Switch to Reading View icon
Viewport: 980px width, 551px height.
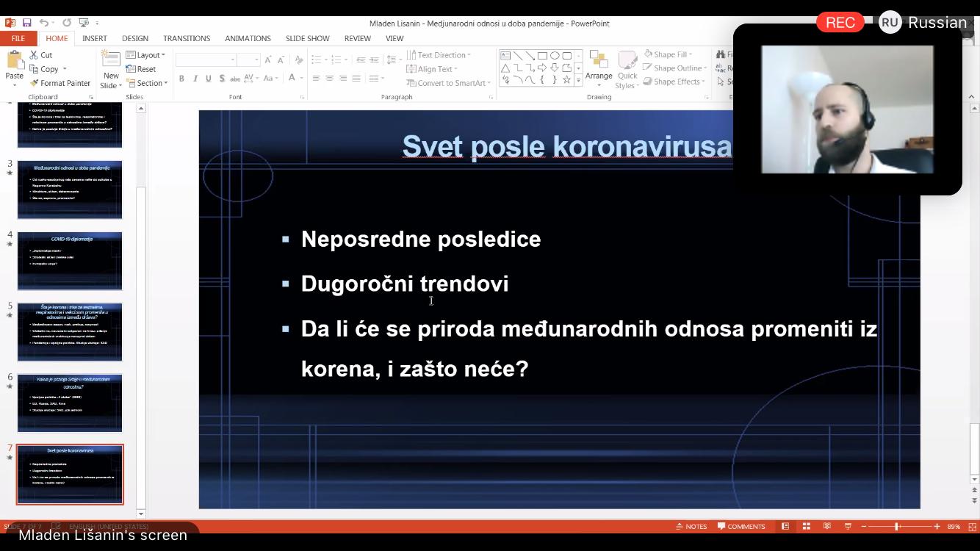point(826,527)
